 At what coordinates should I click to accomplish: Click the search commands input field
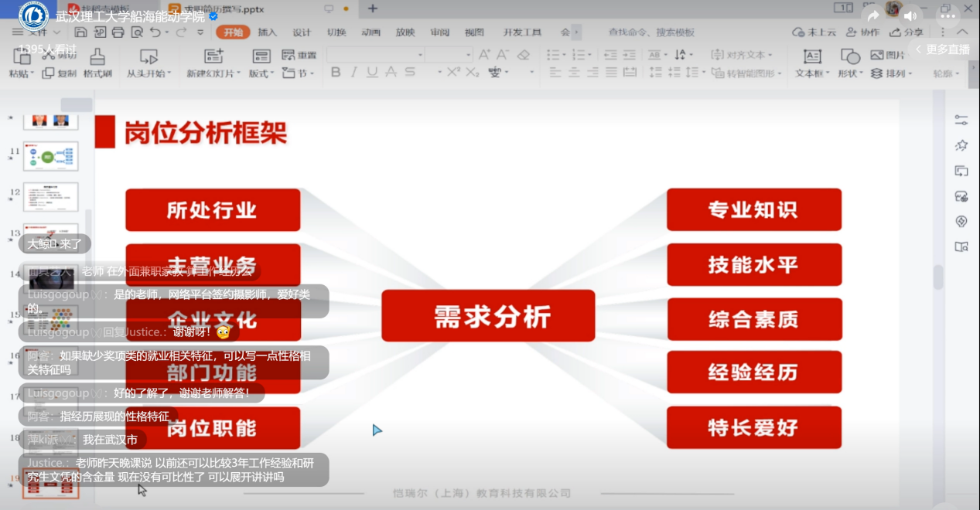651,32
